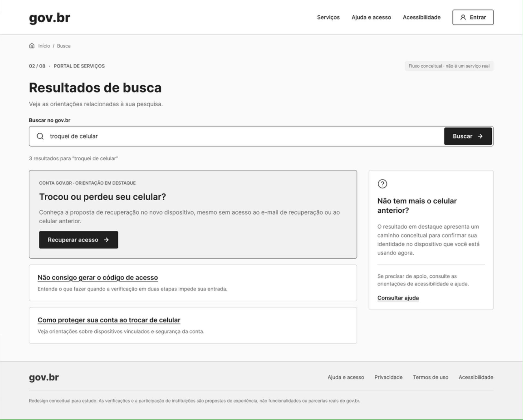Click 'Não tem mais o celular anterior?' heading

point(417,206)
